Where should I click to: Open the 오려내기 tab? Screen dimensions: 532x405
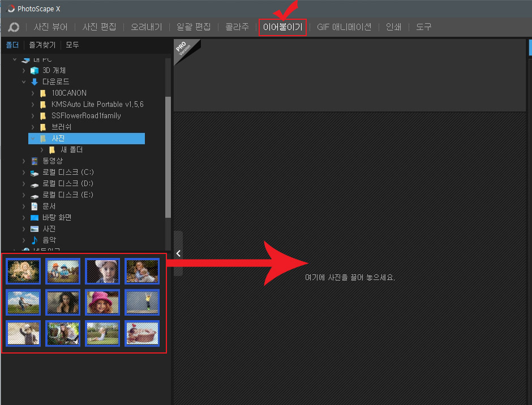pyautogui.click(x=147, y=27)
